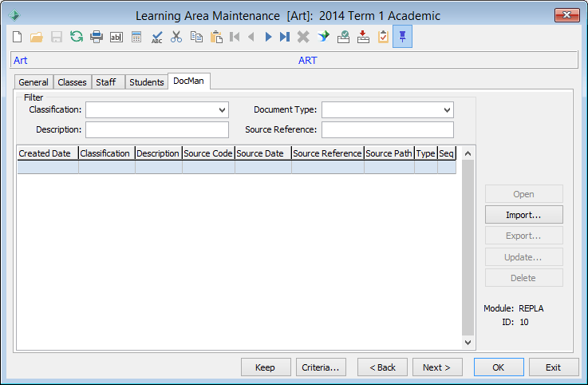
Task: Click the vertical scrollbar track of grid
Action: pyautogui.click(x=468, y=248)
